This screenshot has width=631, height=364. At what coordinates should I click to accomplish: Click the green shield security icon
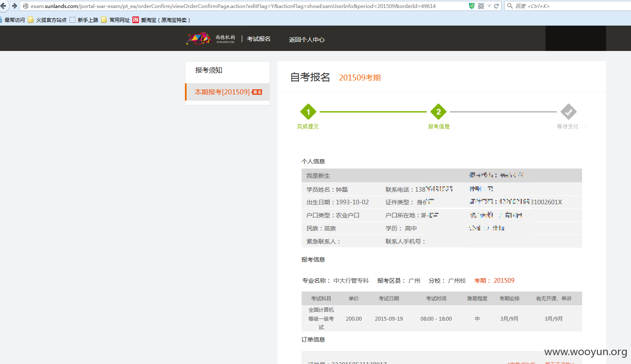click(472, 6)
